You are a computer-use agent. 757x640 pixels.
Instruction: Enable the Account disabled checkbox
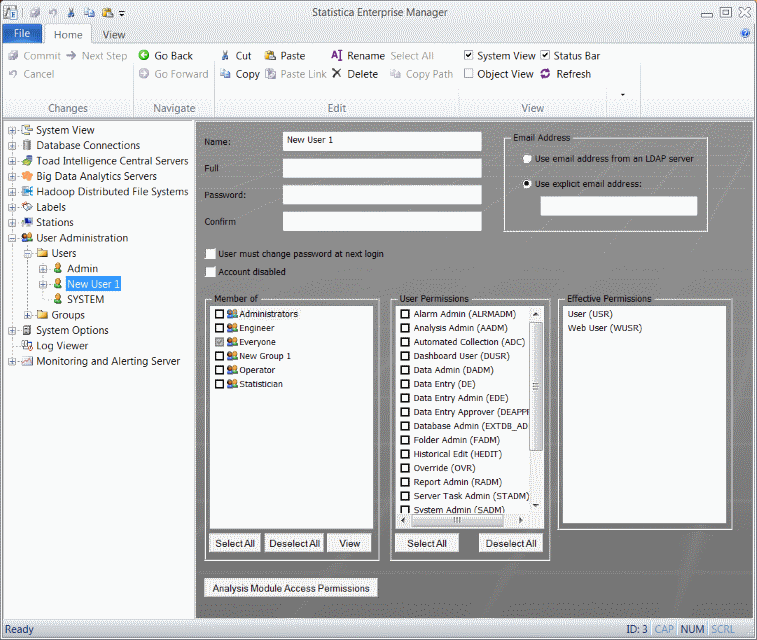[x=210, y=272]
